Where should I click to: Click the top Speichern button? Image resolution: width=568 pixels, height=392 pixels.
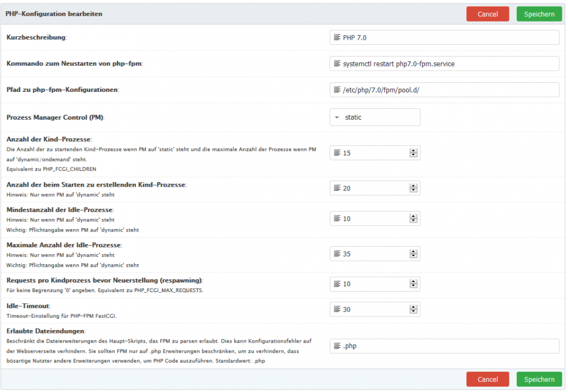(x=539, y=14)
